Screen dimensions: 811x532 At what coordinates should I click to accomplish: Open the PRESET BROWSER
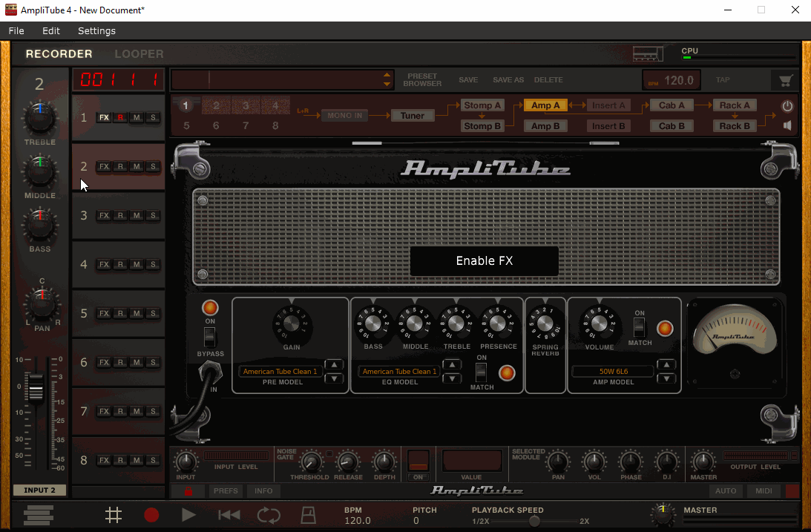pyautogui.click(x=422, y=80)
